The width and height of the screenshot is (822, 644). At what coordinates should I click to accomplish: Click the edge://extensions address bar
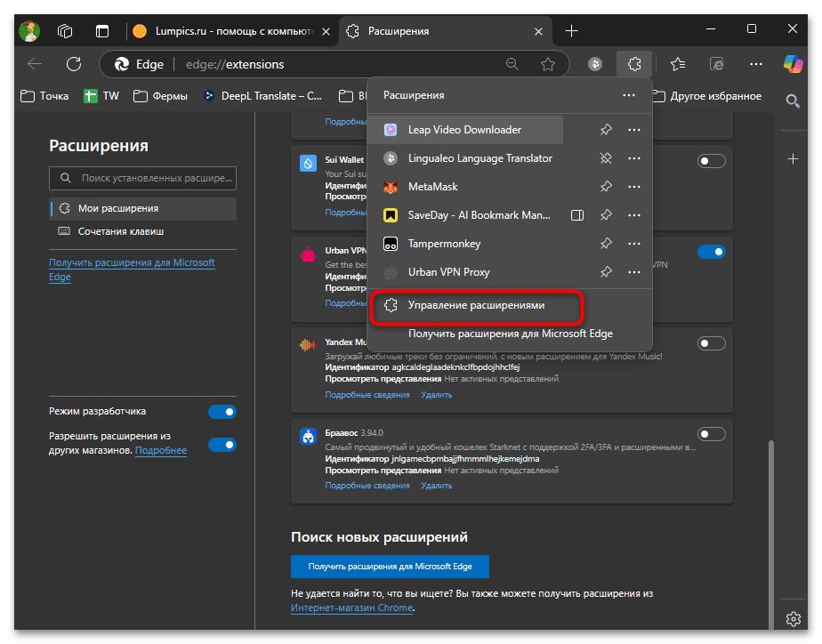[x=335, y=64]
